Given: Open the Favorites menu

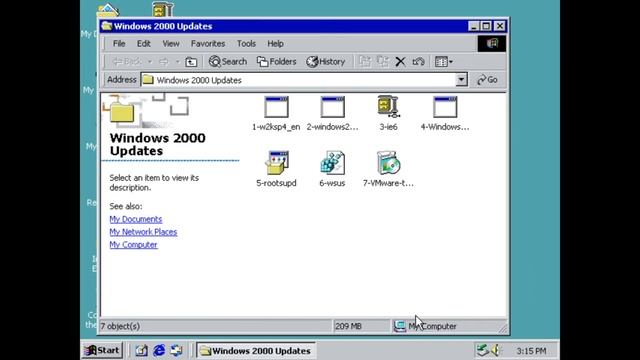Looking at the screenshot, I should click(208, 43).
